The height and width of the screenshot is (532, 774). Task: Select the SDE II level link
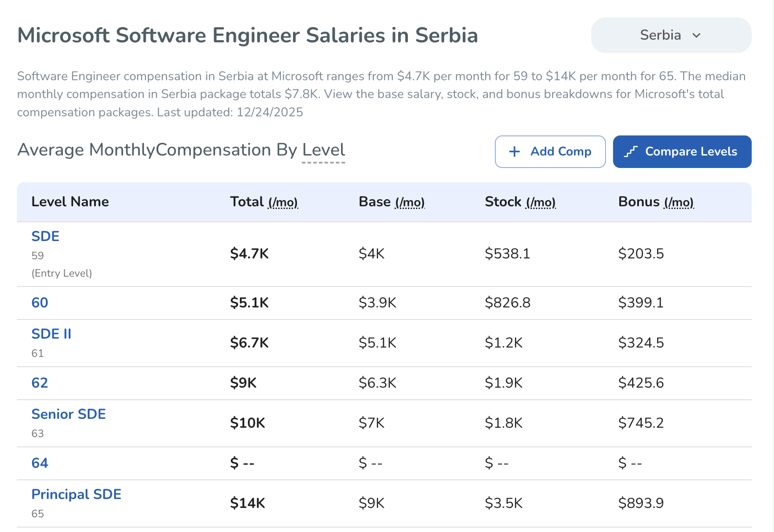click(x=51, y=334)
